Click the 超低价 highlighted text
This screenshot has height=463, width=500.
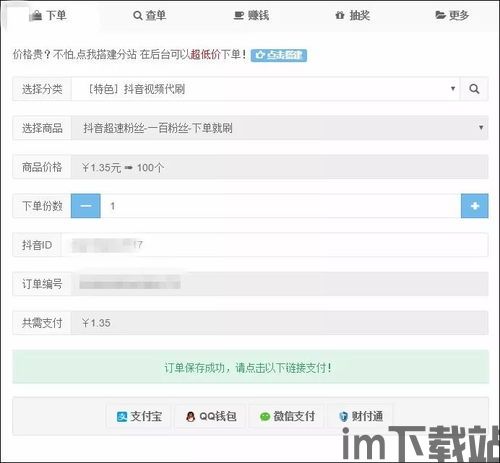click(205, 54)
